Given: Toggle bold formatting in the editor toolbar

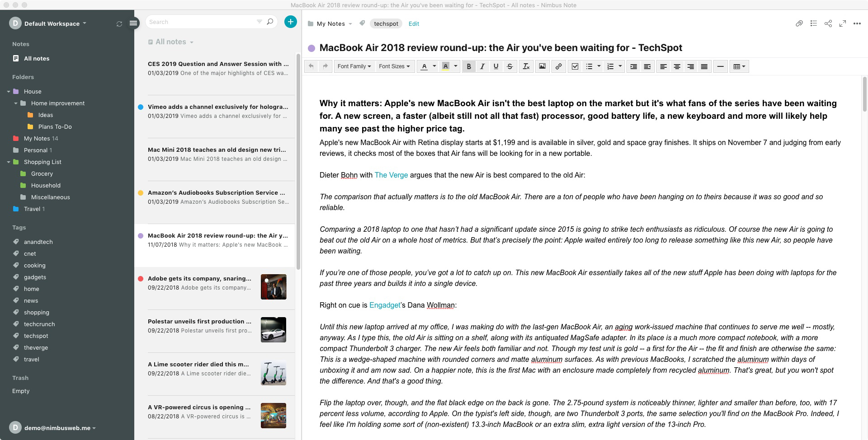Looking at the screenshot, I should pos(469,66).
